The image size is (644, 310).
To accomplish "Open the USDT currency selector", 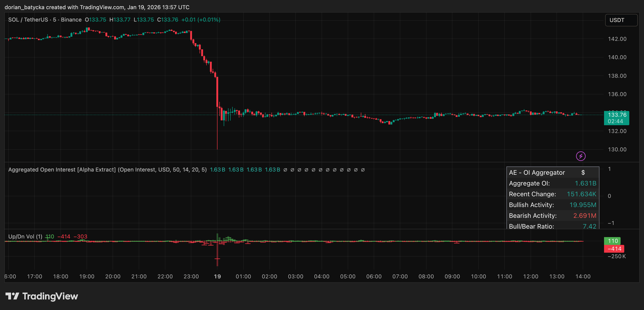I will point(621,20).
